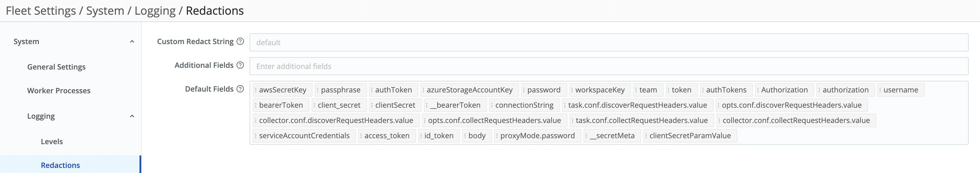
Task: Switch to the Levels logging page
Action: click(x=51, y=141)
